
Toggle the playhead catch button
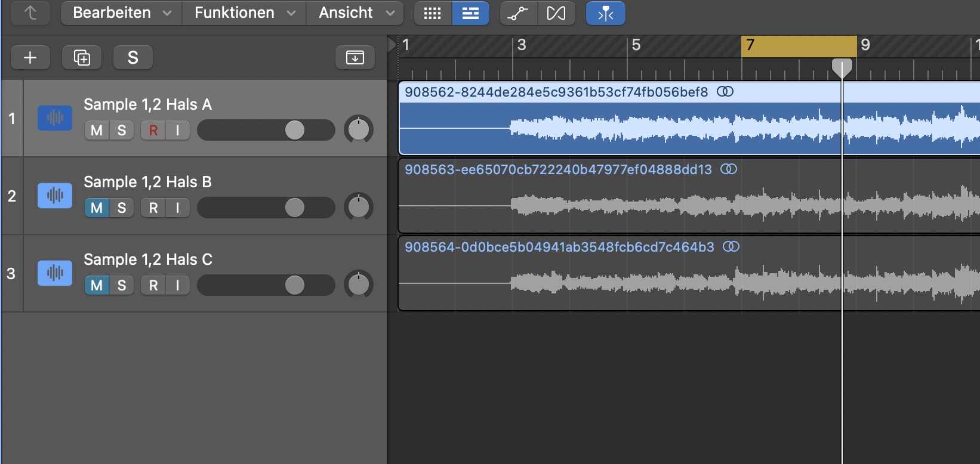[605, 13]
